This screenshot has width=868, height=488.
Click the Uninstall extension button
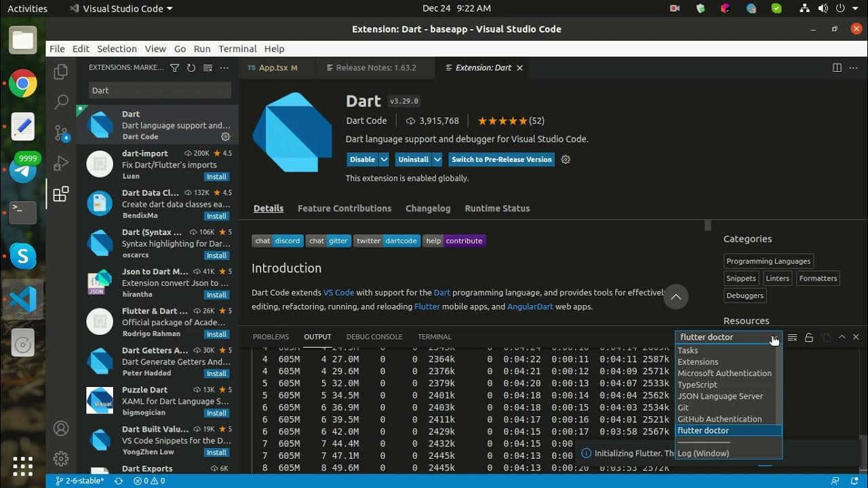413,159
